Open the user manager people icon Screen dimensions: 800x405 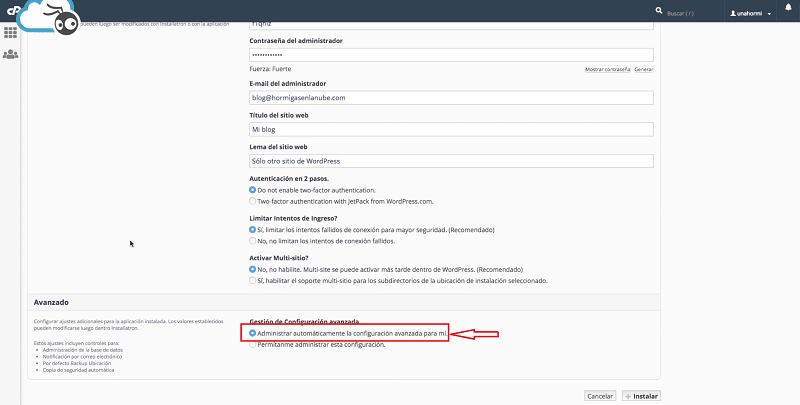pyautogui.click(x=10, y=54)
